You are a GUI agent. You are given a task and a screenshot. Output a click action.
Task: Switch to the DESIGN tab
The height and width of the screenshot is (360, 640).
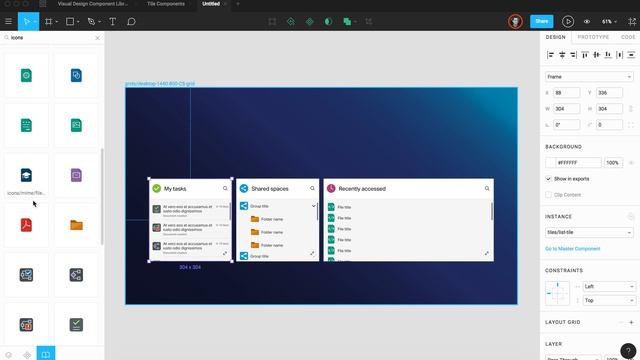[556, 37]
